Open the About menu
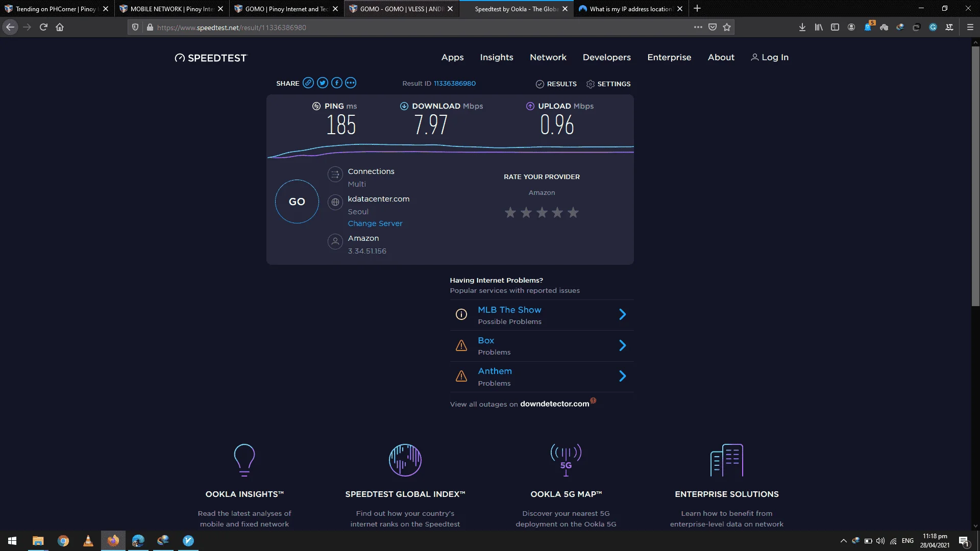 point(721,57)
